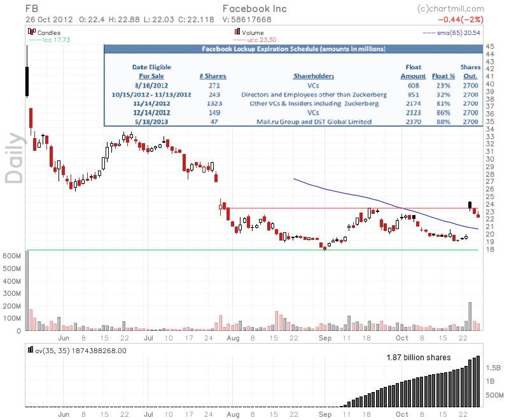Click the 45 label on the price axis
Image resolution: width=509 pixels, height=420 pixels.
point(490,46)
